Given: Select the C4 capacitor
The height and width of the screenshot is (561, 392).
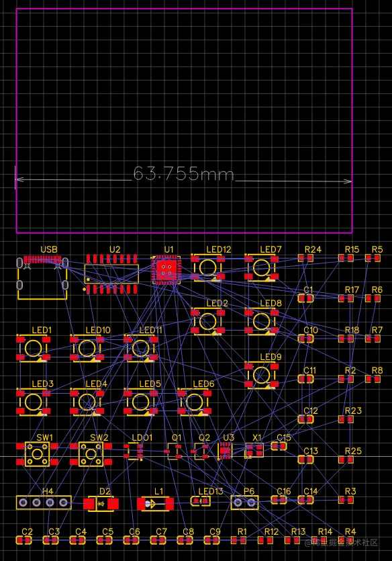Looking at the screenshot, I should pyautogui.click(x=78, y=540).
